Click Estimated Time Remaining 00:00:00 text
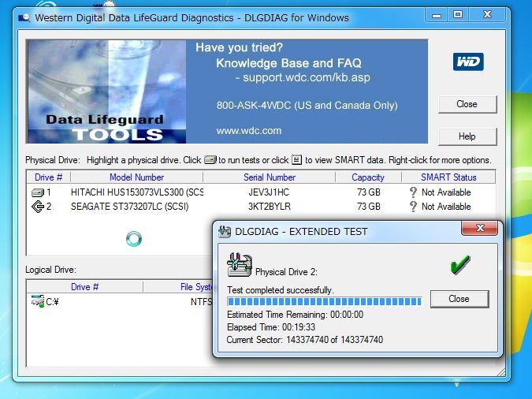Viewport: 532px width, 399px height. pos(296,315)
